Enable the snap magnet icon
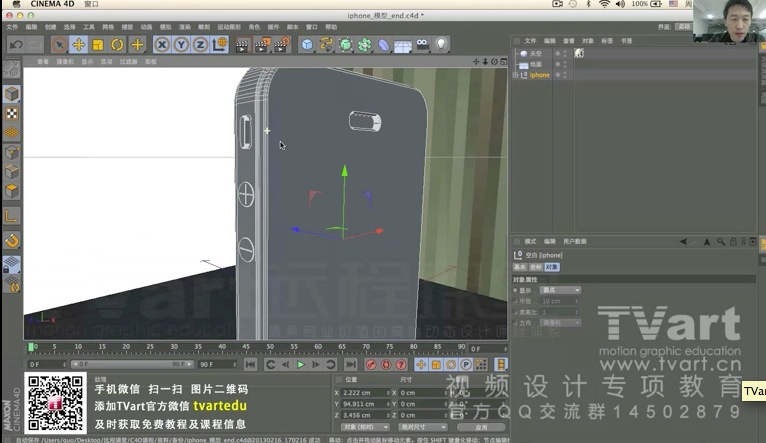The image size is (766, 443). (12, 240)
